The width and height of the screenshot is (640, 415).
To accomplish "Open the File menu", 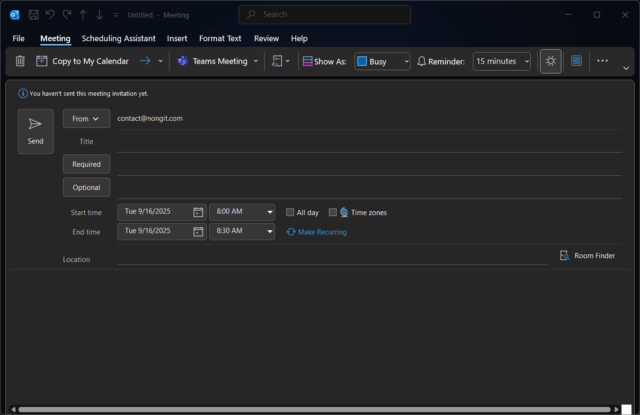I will (x=18, y=38).
